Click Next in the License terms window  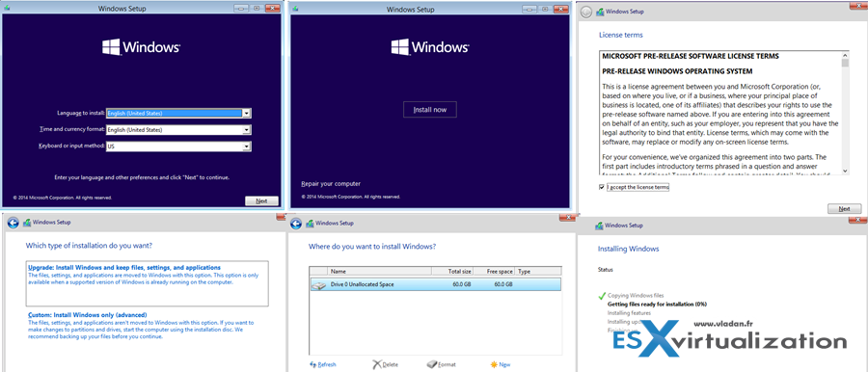(844, 209)
